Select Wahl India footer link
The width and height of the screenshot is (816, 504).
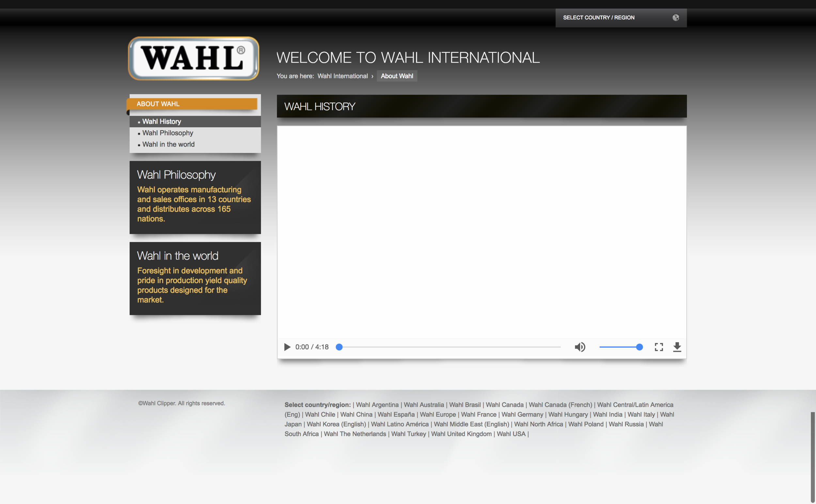pyautogui.click(x=607, y=414)
